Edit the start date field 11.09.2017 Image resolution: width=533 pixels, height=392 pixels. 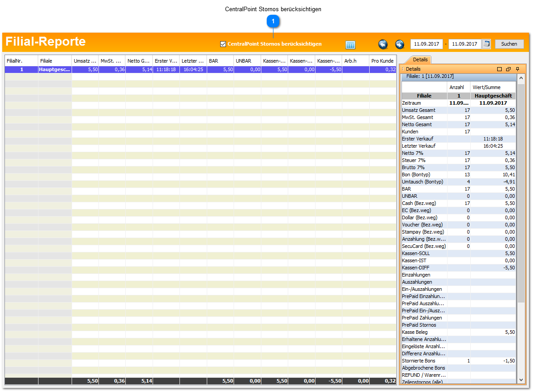426,44
